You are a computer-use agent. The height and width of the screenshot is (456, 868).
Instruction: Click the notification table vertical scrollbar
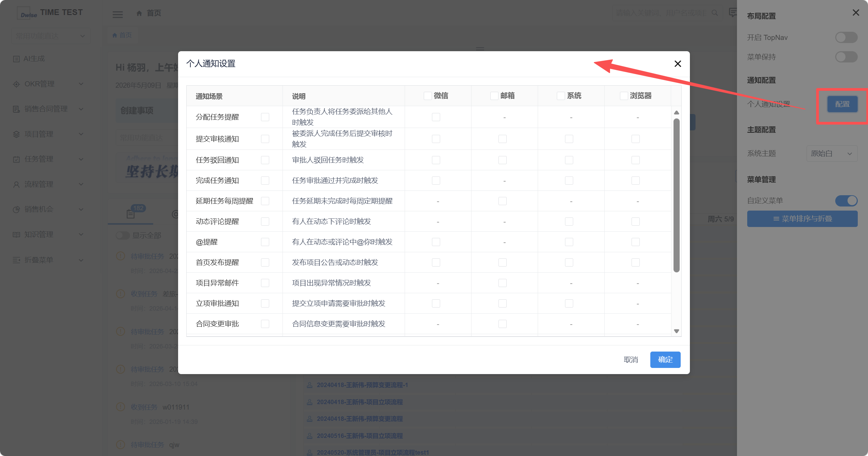coord(676,195)
